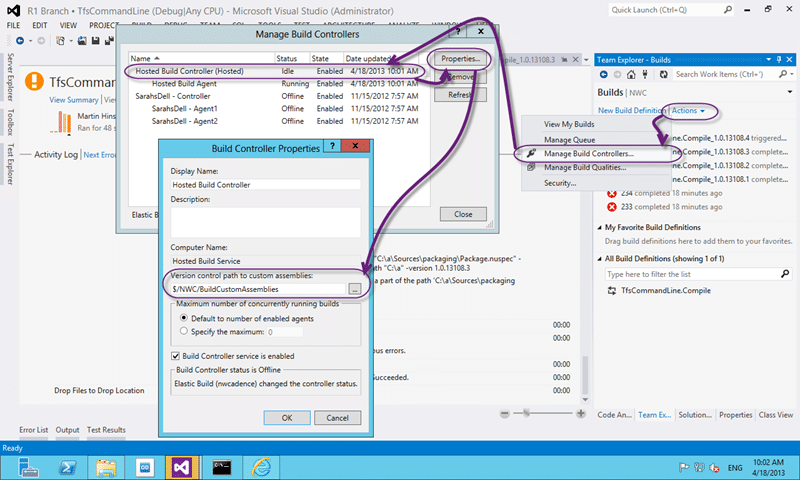Open the EDIT menu
This screenshot has width=800, height=480.
[x=40, y=26]
